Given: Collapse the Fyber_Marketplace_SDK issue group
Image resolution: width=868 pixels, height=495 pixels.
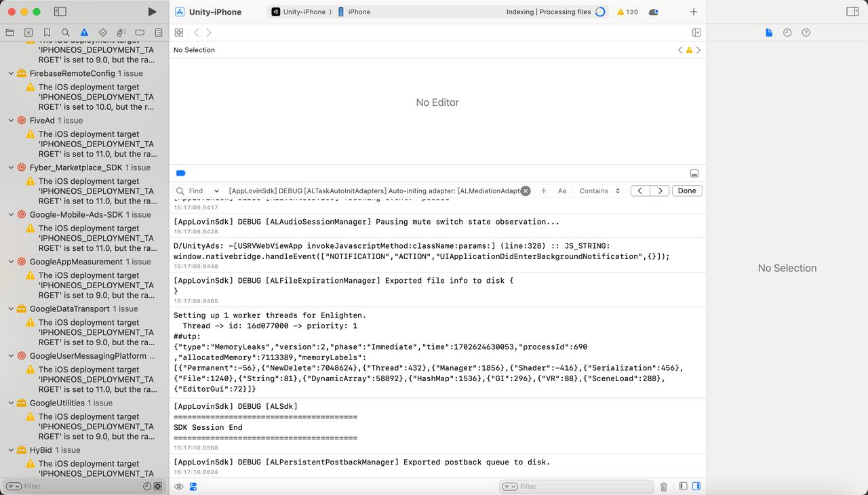Looking at the screenshot, I should click(11, 167).
